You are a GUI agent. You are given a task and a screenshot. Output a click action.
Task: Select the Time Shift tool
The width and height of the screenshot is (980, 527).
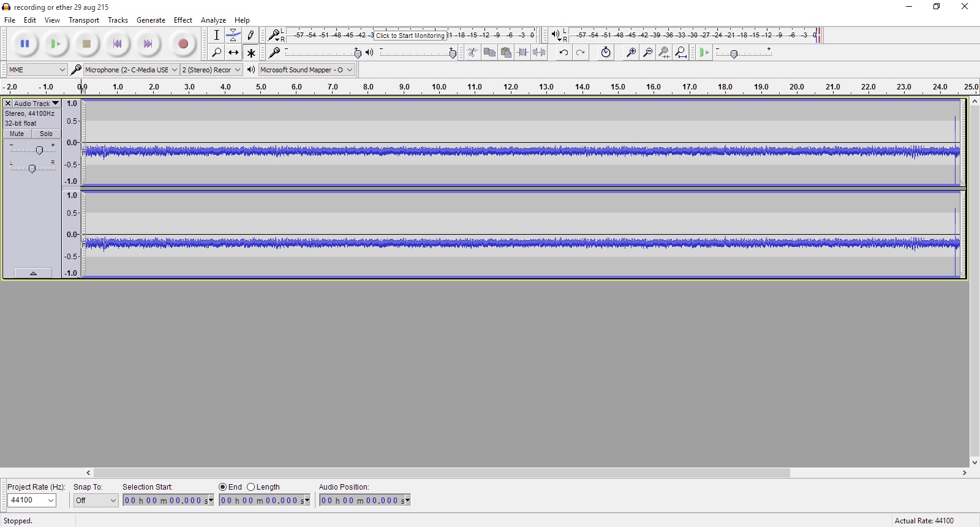[x=233, y=53]
